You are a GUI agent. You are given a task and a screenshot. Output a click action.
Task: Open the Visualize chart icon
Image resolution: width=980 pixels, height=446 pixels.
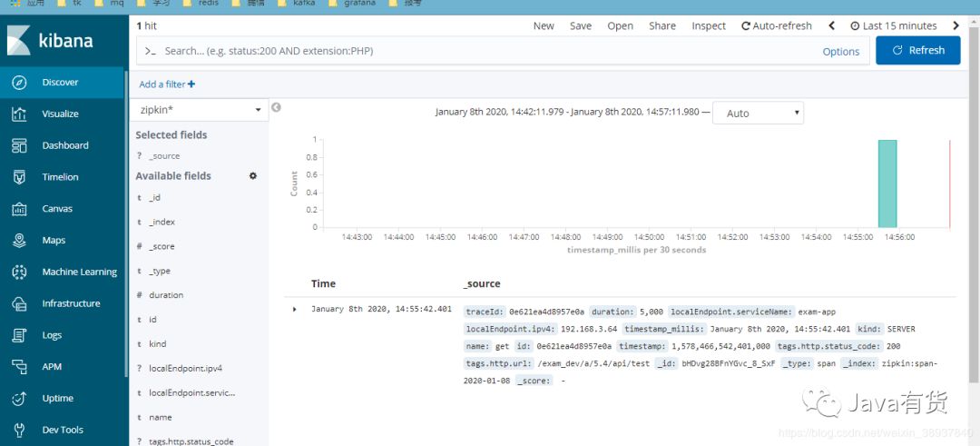(19, 114)
